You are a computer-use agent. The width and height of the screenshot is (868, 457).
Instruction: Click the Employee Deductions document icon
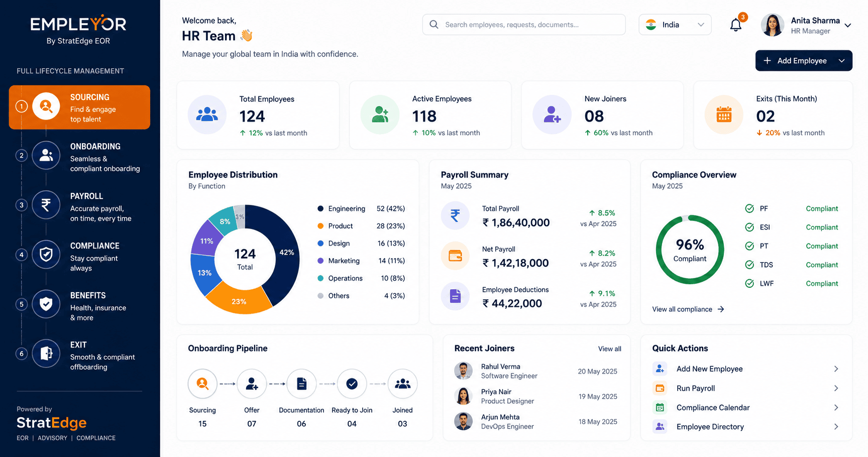pos(455,296)
